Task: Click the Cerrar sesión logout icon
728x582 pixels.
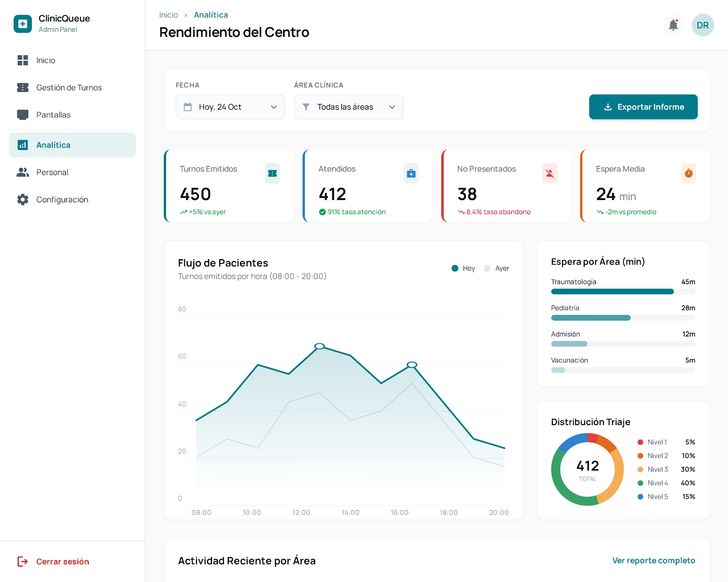Action: click(23, 562)
